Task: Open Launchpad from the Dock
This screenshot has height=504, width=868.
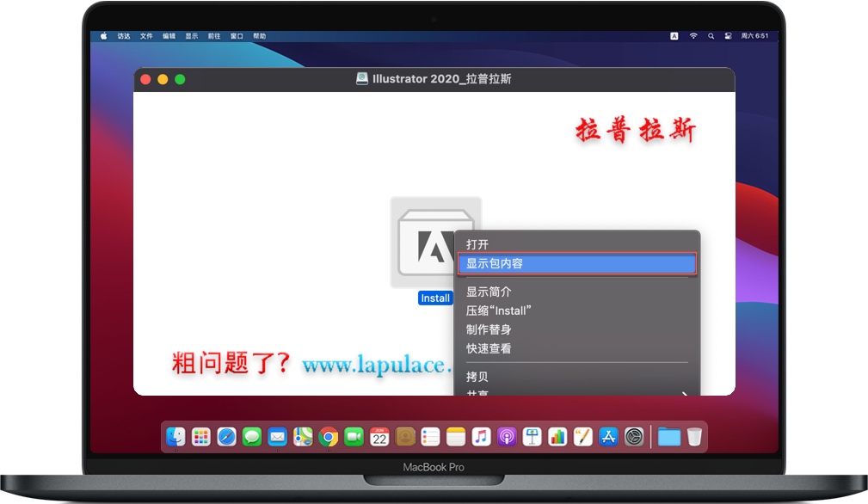Action: (200, 436)
